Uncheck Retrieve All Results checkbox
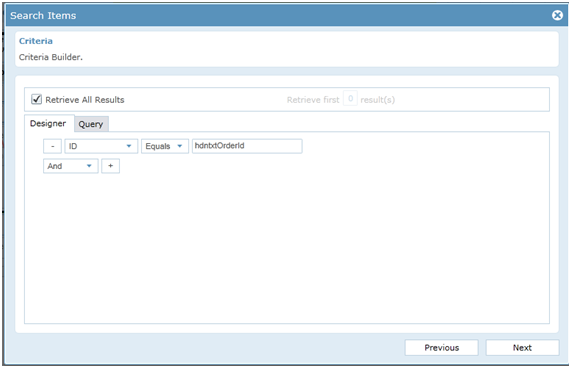This screenshot has width=571, height=368. point(36,99)
